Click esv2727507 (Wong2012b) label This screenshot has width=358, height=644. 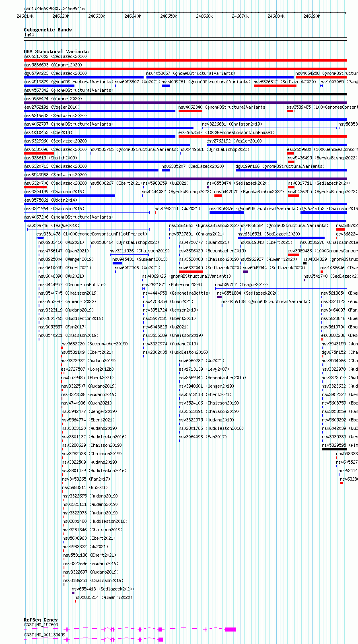[87, 369]
